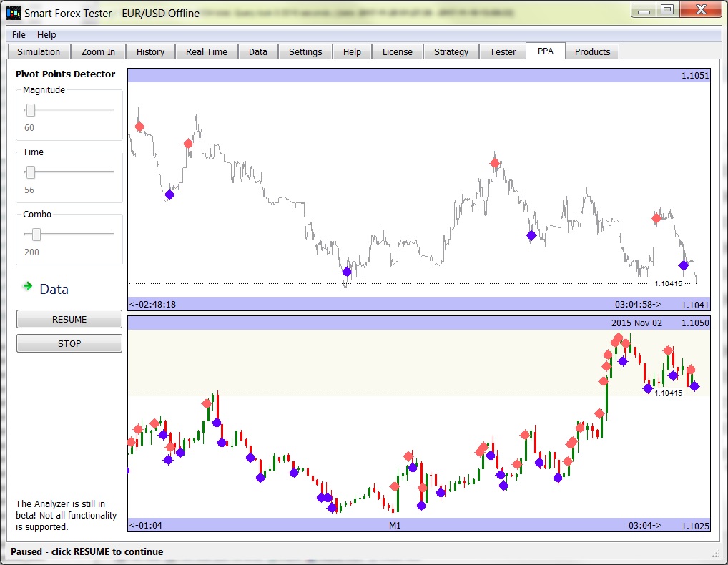The width and height of the screenshot is (728, 565).
Task: Click the M1 timeframe label on lower chart
Action: [395, 526]
